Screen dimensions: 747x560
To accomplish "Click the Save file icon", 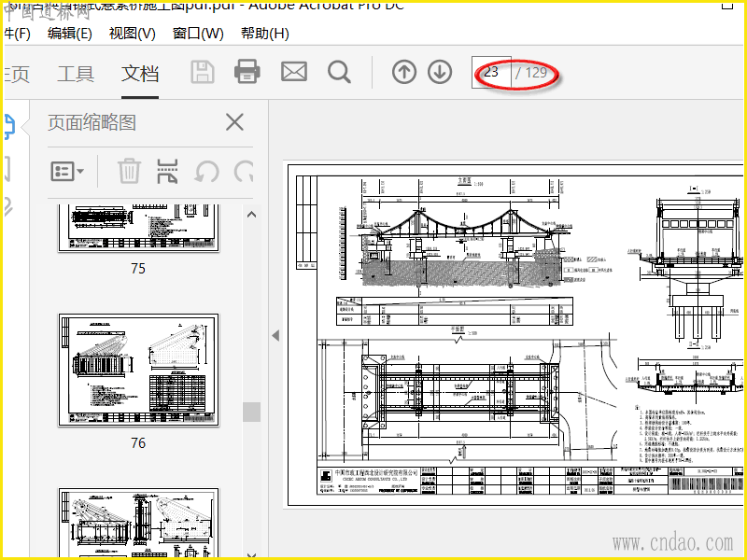I will pos(203,73).
